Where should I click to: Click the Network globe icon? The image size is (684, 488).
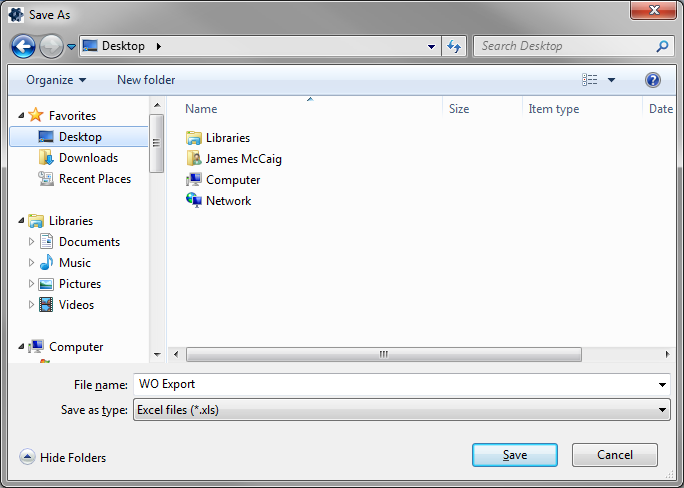(x=194, y=200)
